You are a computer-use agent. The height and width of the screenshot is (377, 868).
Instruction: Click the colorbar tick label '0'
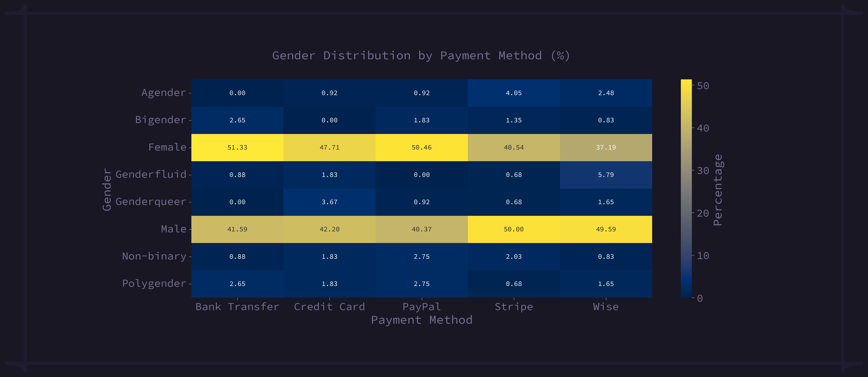click(700, 298)
